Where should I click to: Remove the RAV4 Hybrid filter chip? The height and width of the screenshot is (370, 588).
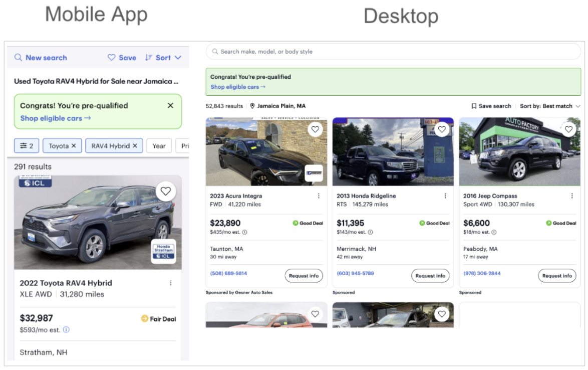tap(135, 145)
